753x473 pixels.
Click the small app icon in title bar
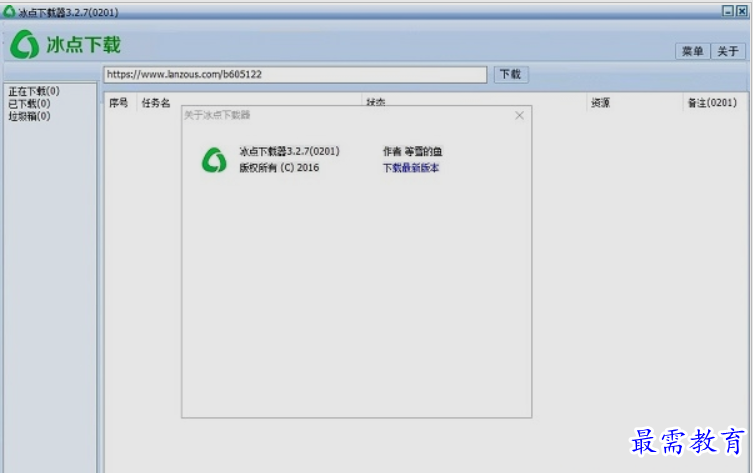(x=9, y=12)
